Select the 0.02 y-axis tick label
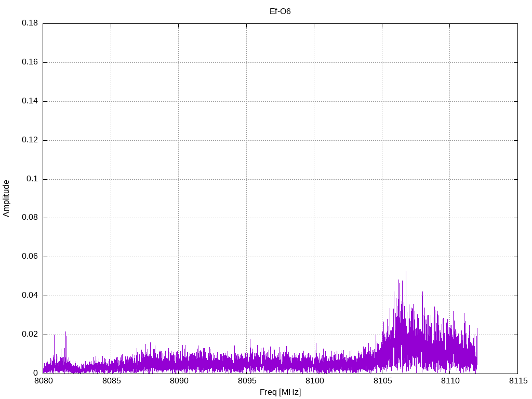 [x=30, y=335]
